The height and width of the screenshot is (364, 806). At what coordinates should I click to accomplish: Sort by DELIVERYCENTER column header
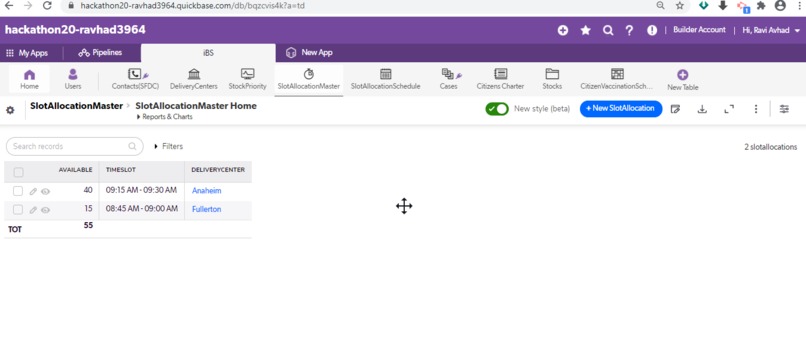(218, 170)
